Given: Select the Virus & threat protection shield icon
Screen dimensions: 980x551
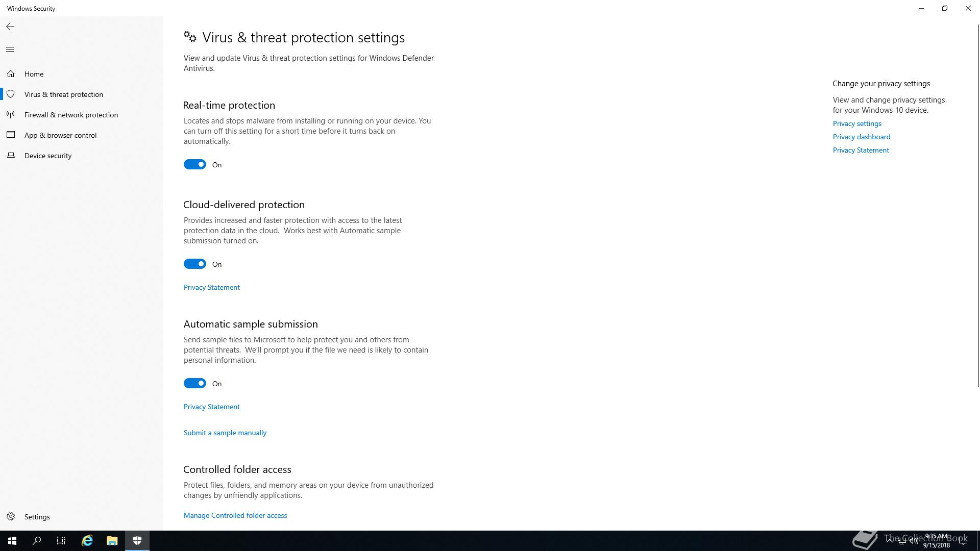Looking at the screenshot, I should [x=11, y=94].
